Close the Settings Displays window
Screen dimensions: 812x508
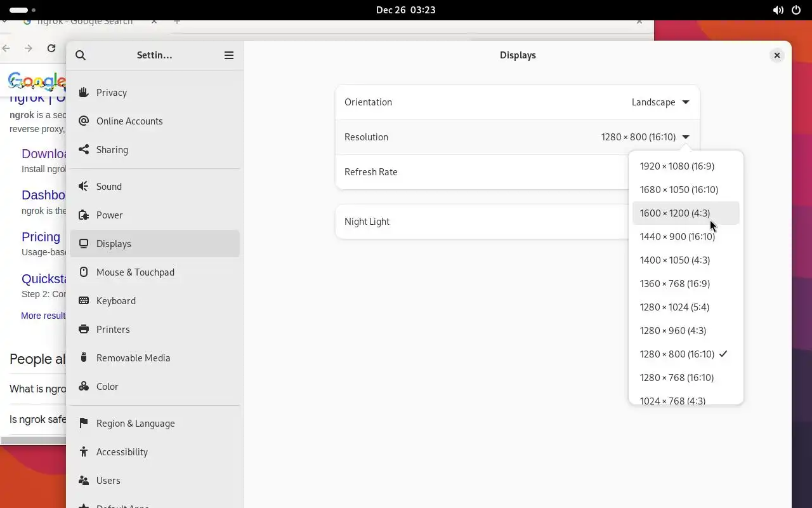point(776,55)
